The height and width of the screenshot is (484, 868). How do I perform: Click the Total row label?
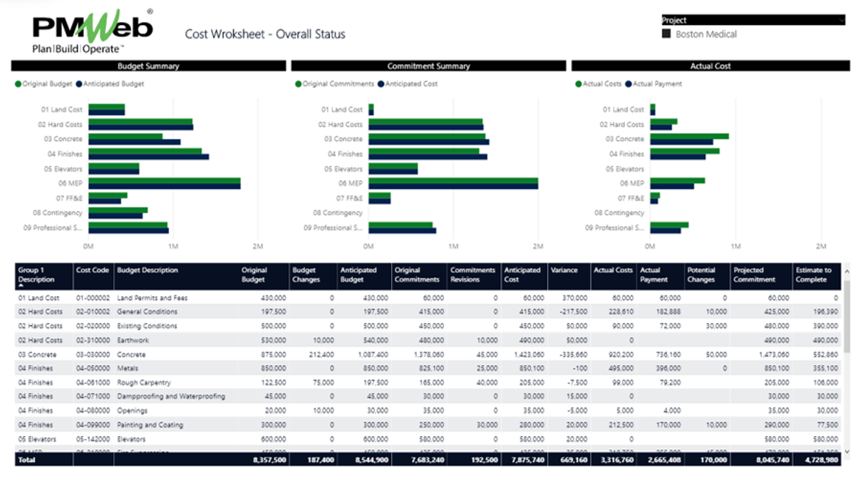click(26, 460)
